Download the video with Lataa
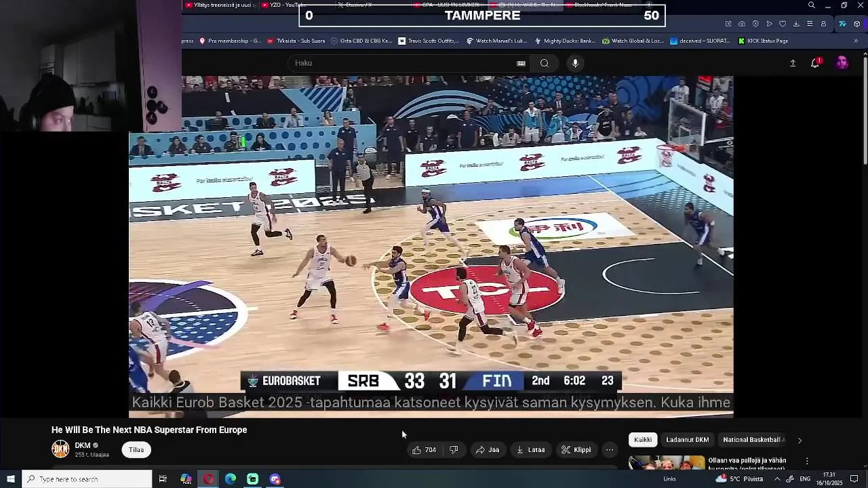 tap(530, 449)
